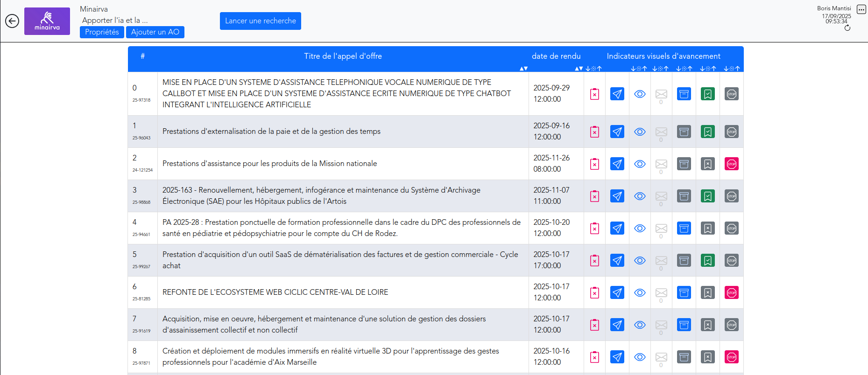Click the paper plane send icon in row 2
The image size is (868, 375).
click(617, 164)
